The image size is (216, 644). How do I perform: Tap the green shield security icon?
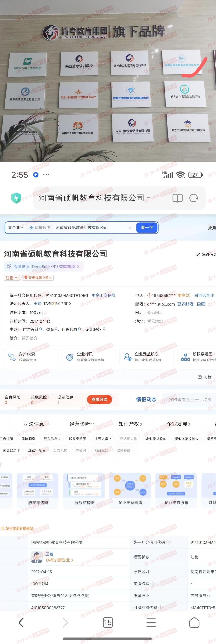(x=16, y=198)
